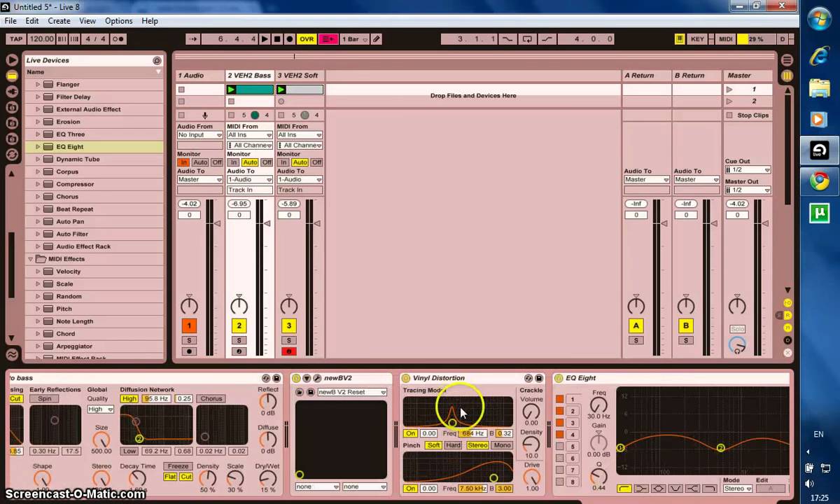Image resolution: width=840 pixels, height=504 pixels.
Task: Click Vinyl Distortion save preset icon
Action: (539, 378)
